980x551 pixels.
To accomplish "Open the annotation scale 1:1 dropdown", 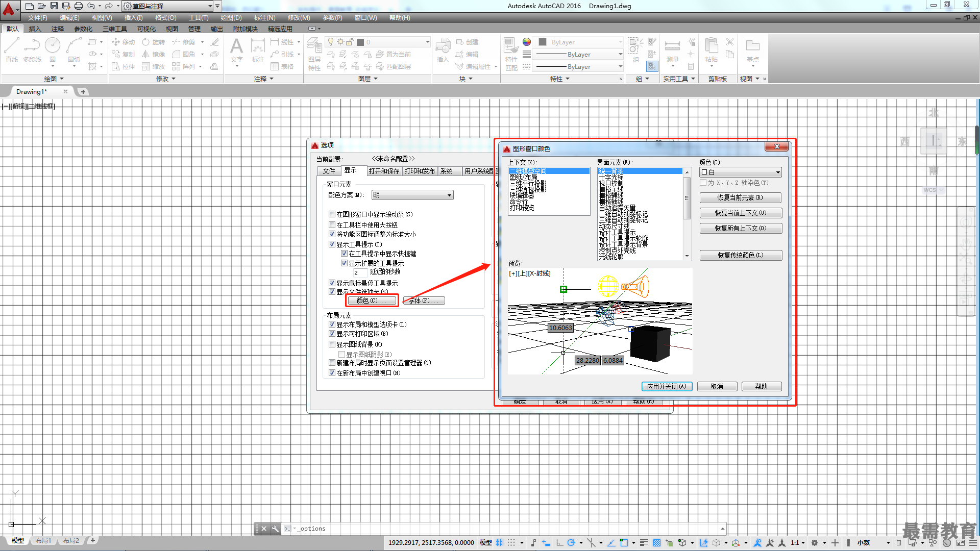I will point(798,542).
